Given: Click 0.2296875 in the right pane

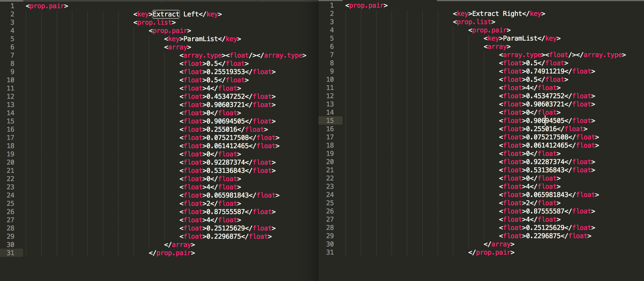Looking at the screenshot, I should tap(543, 236).
